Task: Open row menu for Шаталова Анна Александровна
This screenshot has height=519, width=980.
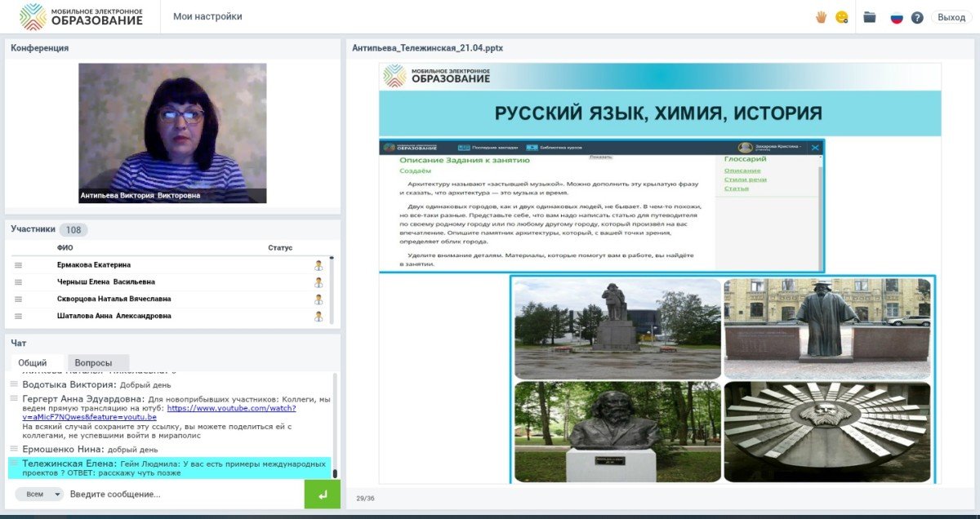Action: [x=18, y=316]
